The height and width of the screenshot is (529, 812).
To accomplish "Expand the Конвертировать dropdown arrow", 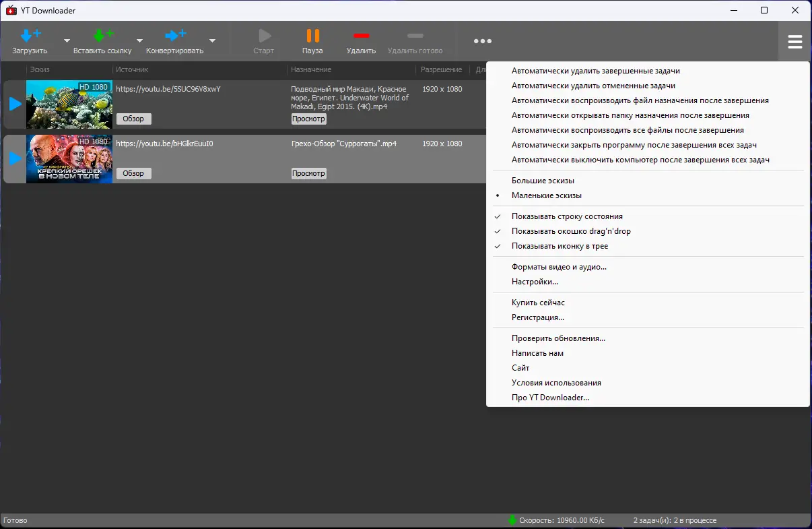I will 212,40.
